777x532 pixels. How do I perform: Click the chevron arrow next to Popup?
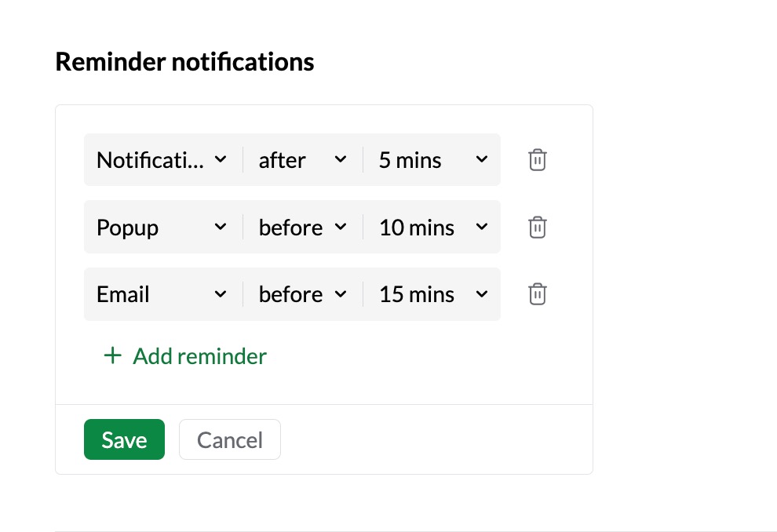[221, 227]
